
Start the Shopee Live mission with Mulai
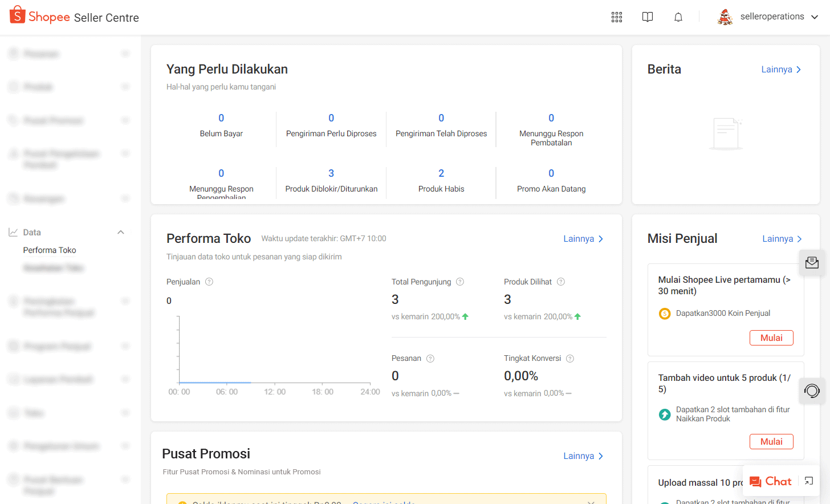coord(771,338)
